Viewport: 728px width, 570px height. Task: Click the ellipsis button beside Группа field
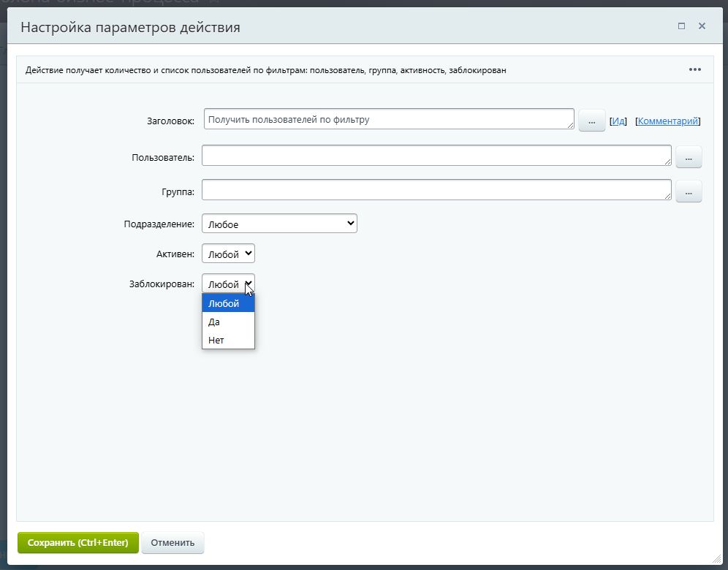tap(689, 191)
